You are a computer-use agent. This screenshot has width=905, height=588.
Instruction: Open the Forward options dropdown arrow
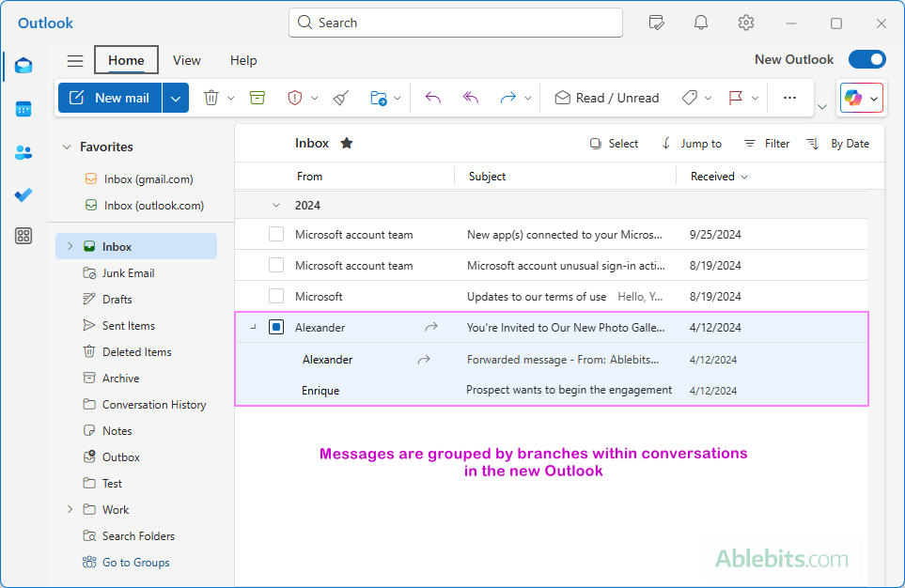point(527,98)
